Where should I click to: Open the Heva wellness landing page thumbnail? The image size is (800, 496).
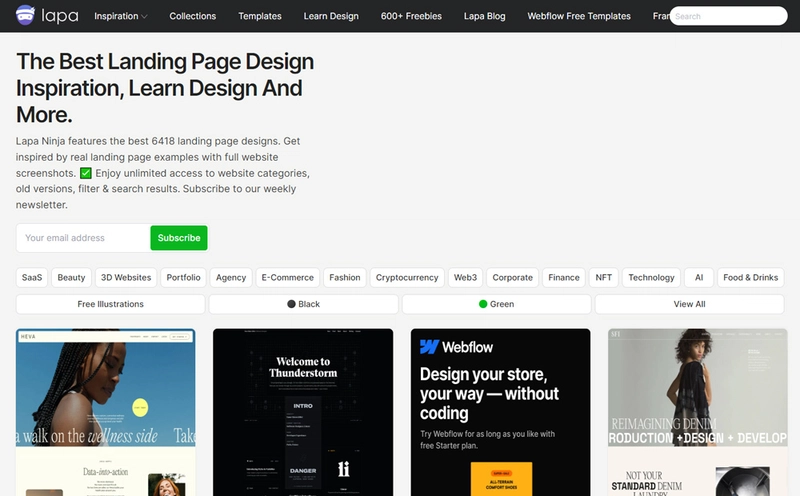(x=106, y=412)
